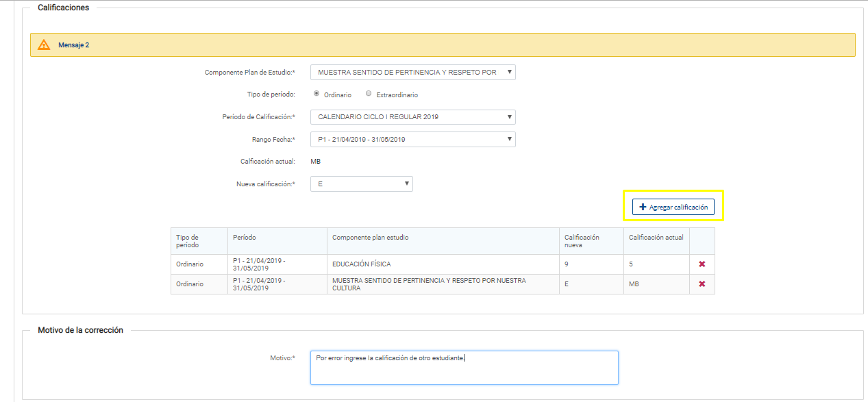Remove the MUESTRA SENTIDO DE PERTINENCIA row
The image size is (868, 402).
[x=702, y=284]
